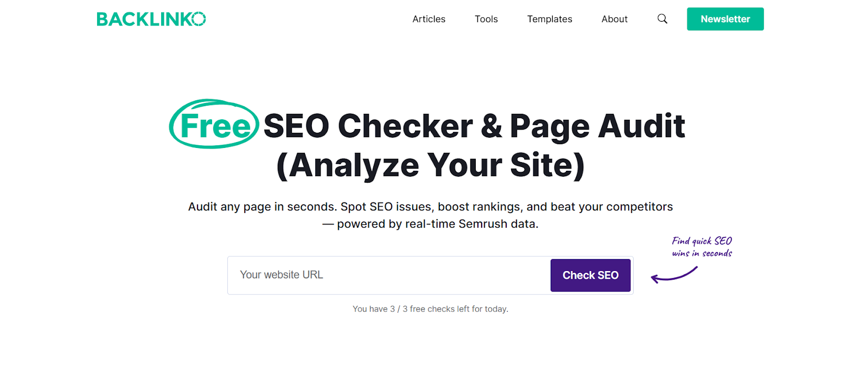Viewport: 868px width, 374px height.
Task: Click the free checks remaining counter text
Action: pyautogui.click(x=430, y=308)
